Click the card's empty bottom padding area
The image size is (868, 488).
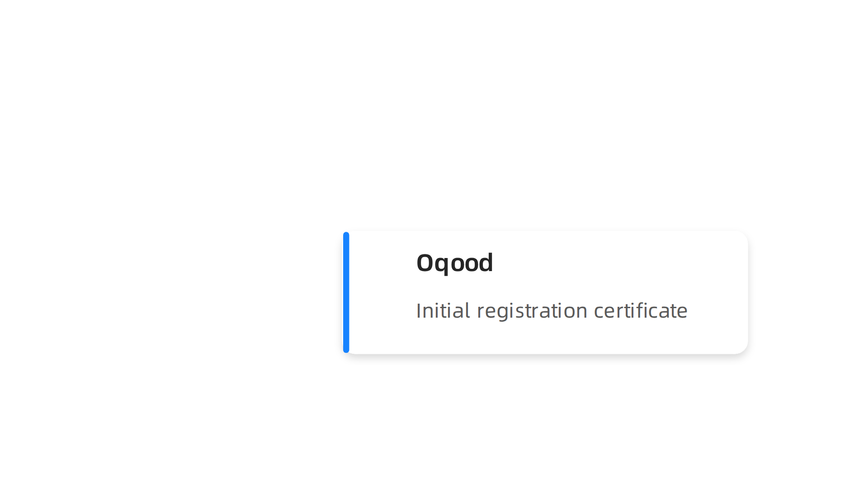tap(546, 339)
